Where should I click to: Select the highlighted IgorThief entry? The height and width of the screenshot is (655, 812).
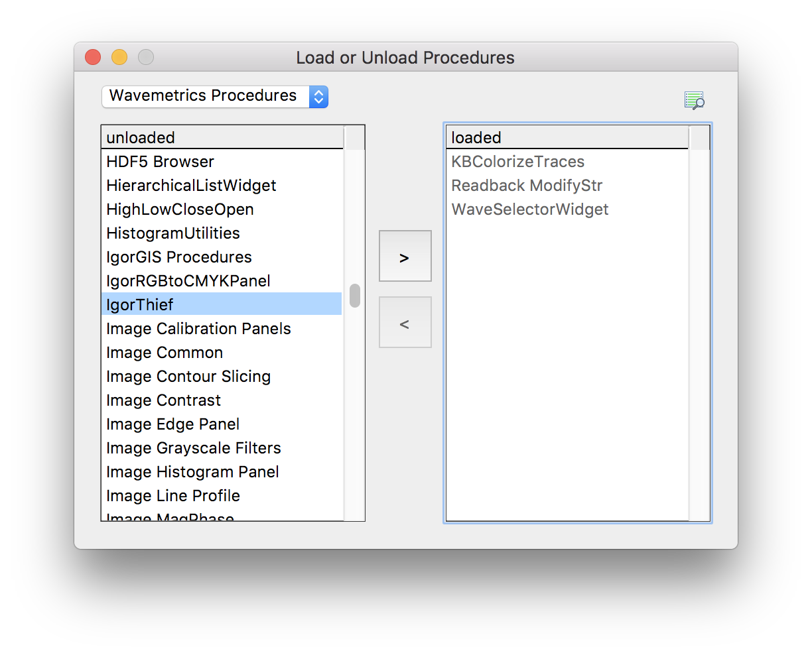coord(222,305)
